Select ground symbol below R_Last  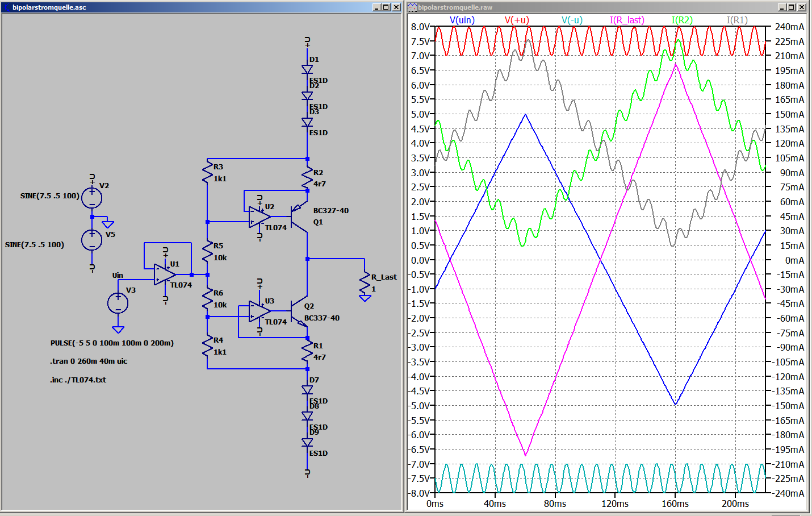tap(365, 298)
